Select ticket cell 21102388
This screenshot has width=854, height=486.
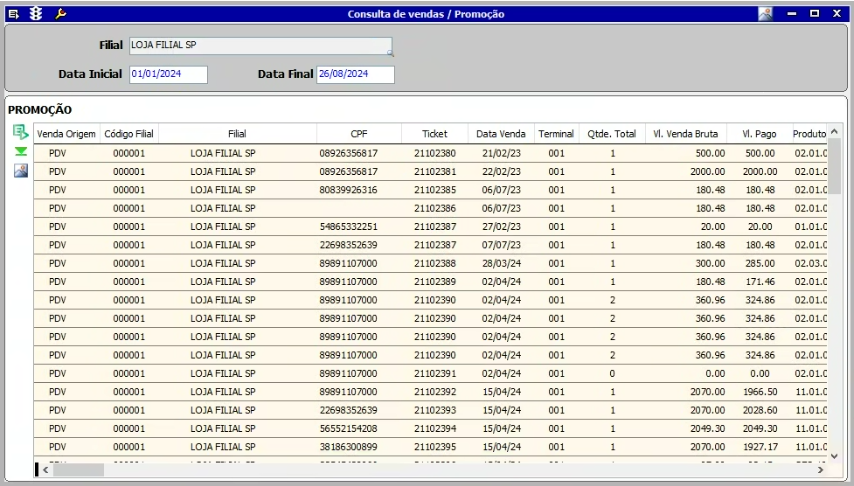(x=435, y=264)
